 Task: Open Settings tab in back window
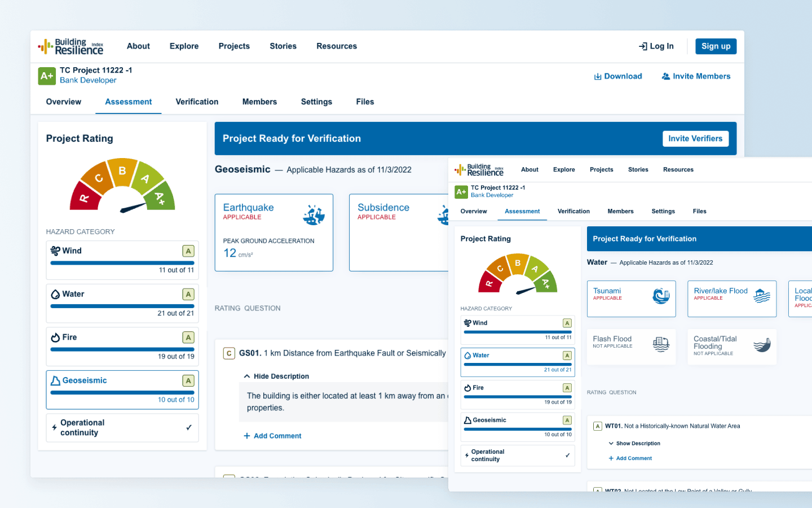tap(316, 102)
